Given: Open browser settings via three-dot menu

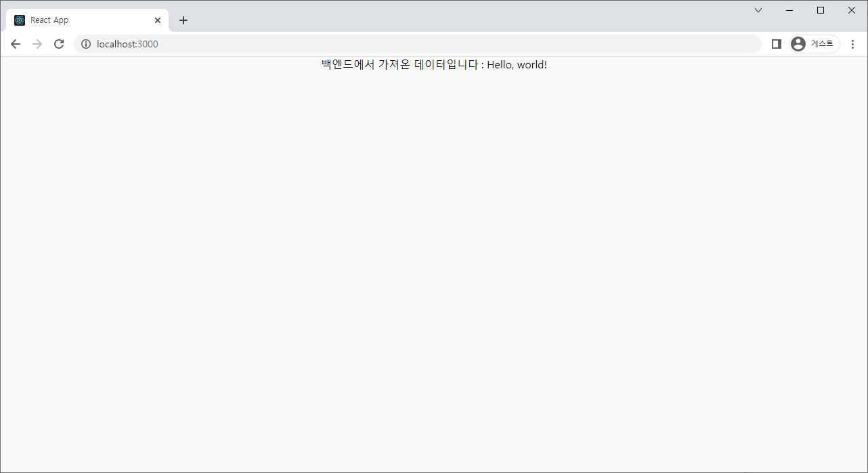Looking at the screenshot, I should click(852, 43).
